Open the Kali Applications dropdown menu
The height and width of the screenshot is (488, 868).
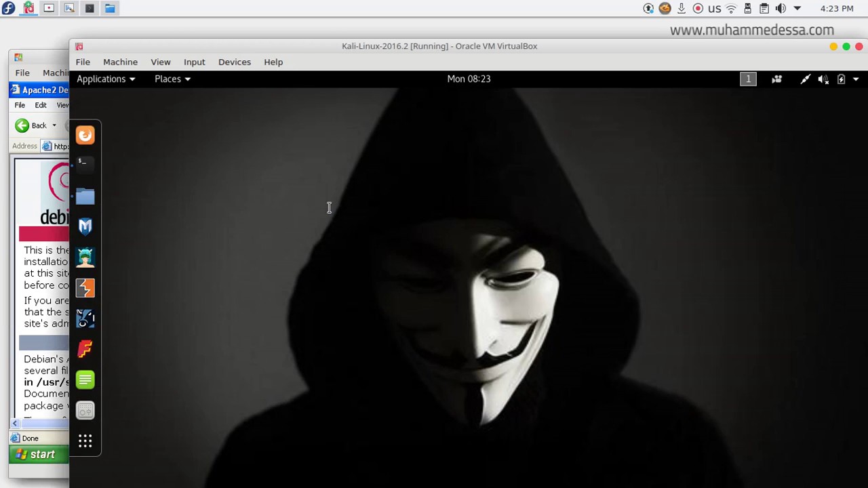click(x=106, y=79)
